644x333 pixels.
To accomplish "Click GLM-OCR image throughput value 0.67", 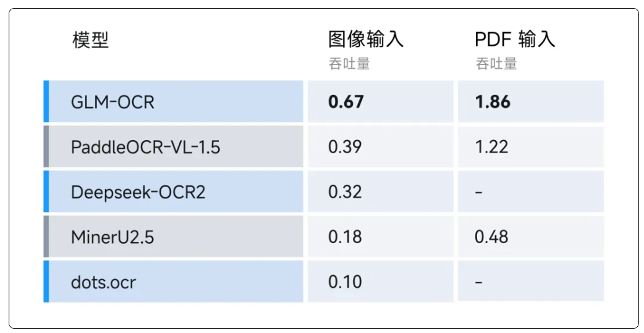I will point(346,102).
